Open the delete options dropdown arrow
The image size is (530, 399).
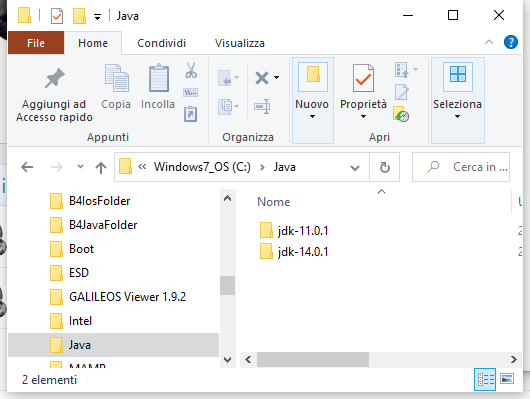pyautogui.click(x=276, y=78)
